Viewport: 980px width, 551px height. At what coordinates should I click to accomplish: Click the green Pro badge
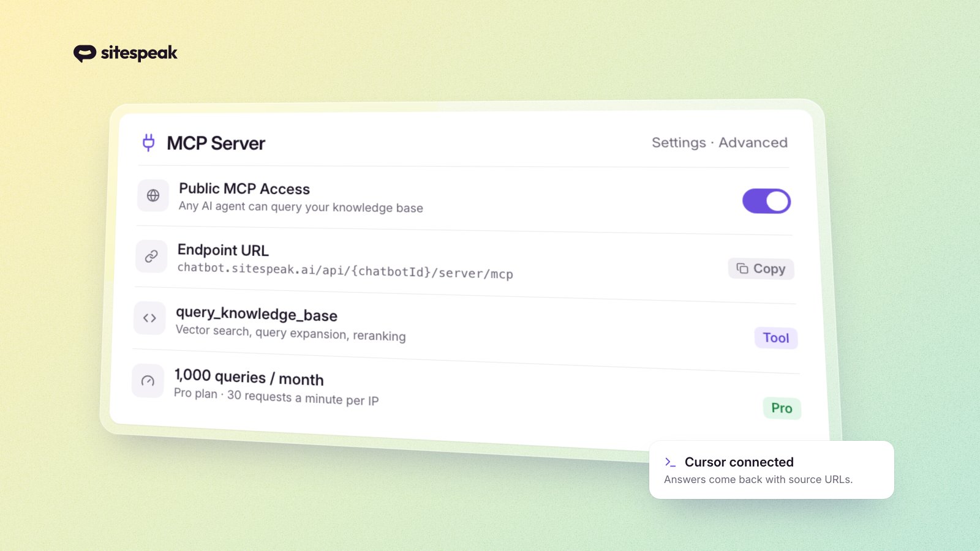click(782, 408)
